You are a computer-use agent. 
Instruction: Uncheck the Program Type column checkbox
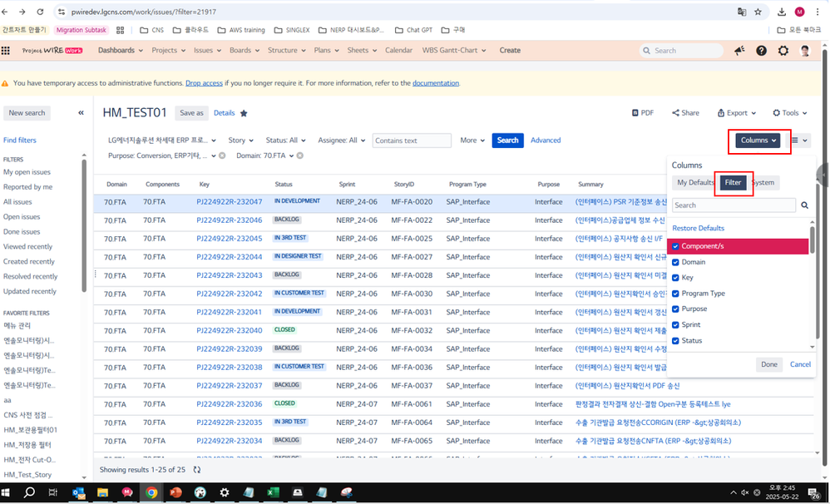[x=675, y=294]
